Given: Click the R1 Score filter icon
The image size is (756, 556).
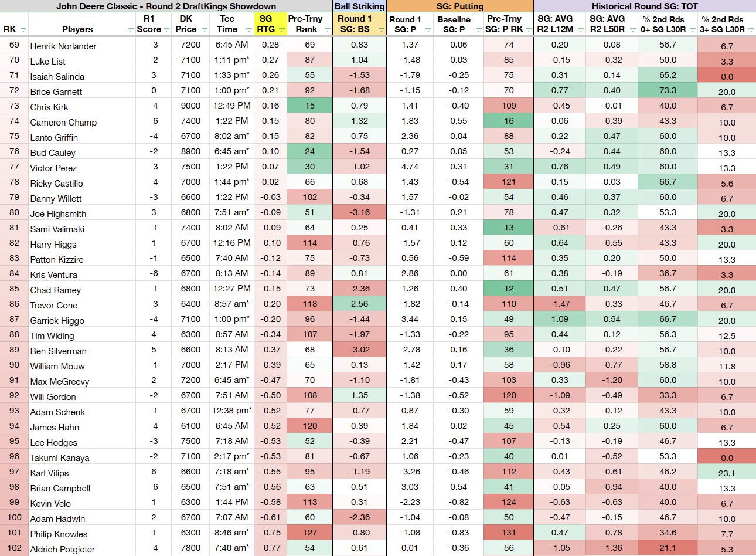Looking at the screenshot, I should click(167, 30).
